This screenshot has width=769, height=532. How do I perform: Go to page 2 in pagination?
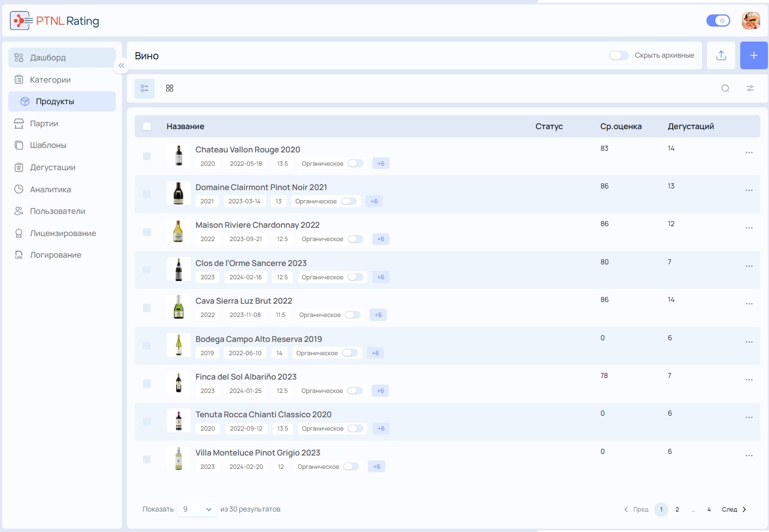pyautogui.click(x=677, y=509)
